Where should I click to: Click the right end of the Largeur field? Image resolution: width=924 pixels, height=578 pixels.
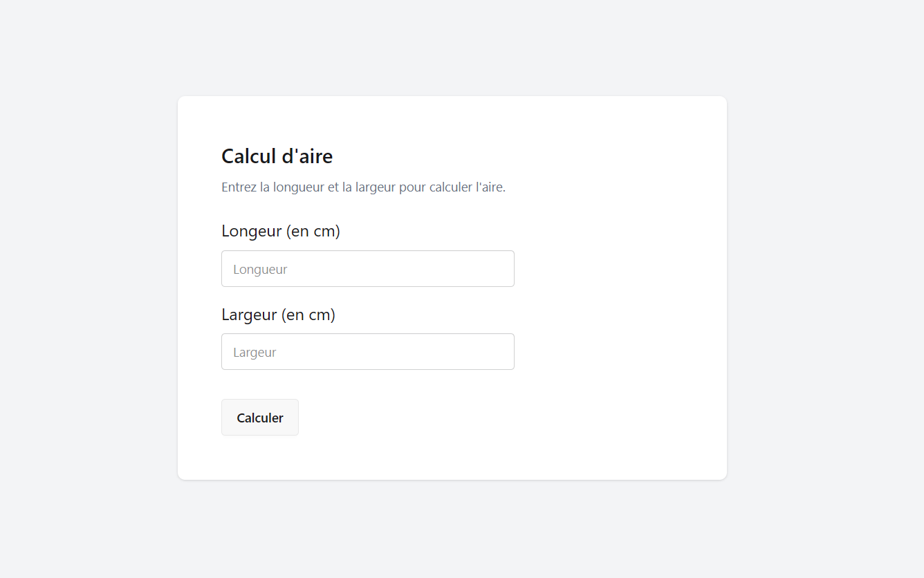click(501, 352)
